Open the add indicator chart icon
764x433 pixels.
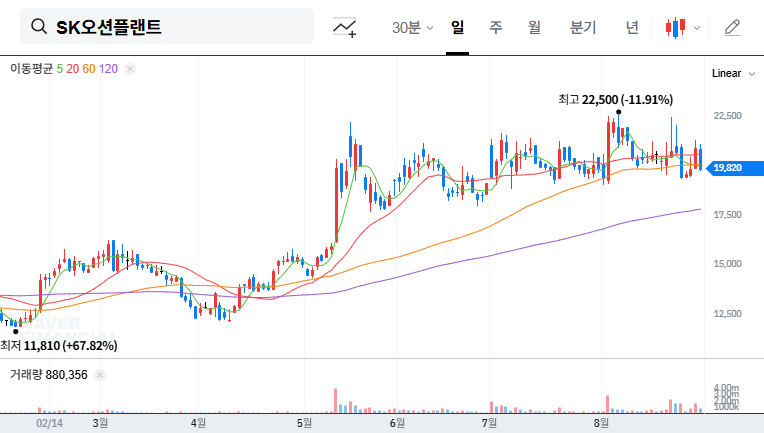click(344, 27)
